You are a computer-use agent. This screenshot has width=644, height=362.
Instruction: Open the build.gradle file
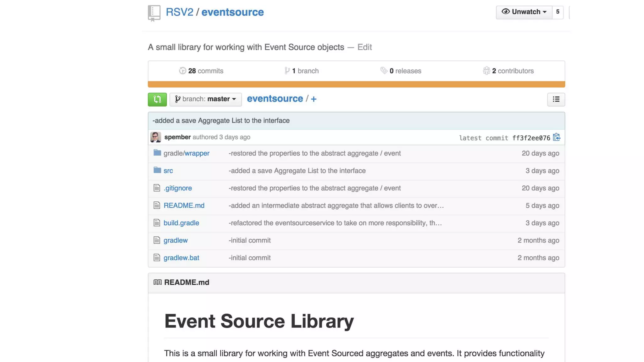pos(181,223)
